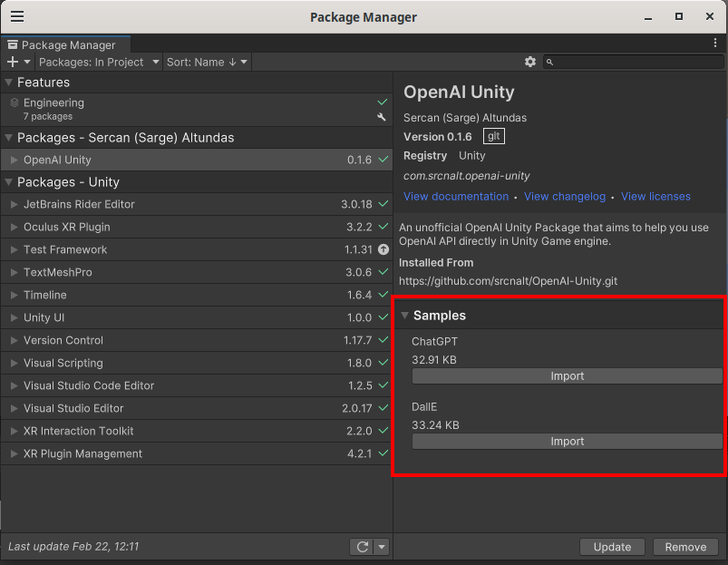This screenshot has height=565, width=728.
Task: Collapse the Samples section
Action: point(404,316)
